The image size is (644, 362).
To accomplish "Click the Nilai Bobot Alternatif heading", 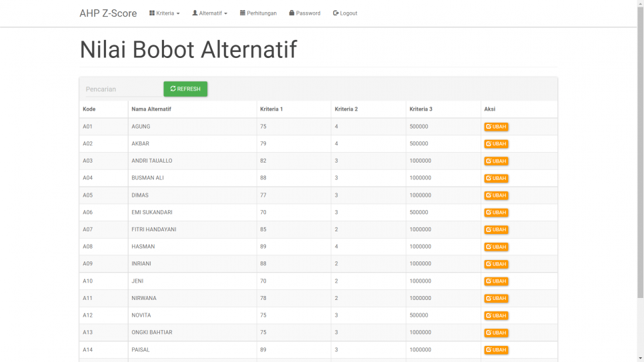I will [188, 50].
